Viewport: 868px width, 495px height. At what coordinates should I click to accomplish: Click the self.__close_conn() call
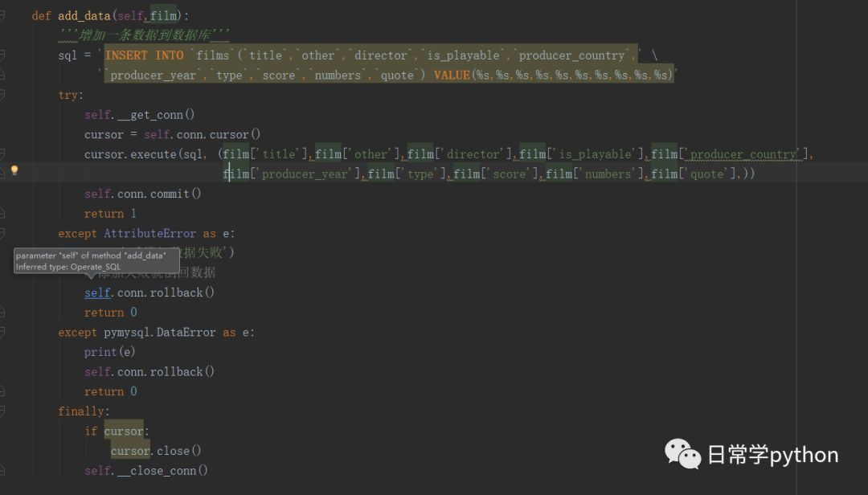[146, 471]
